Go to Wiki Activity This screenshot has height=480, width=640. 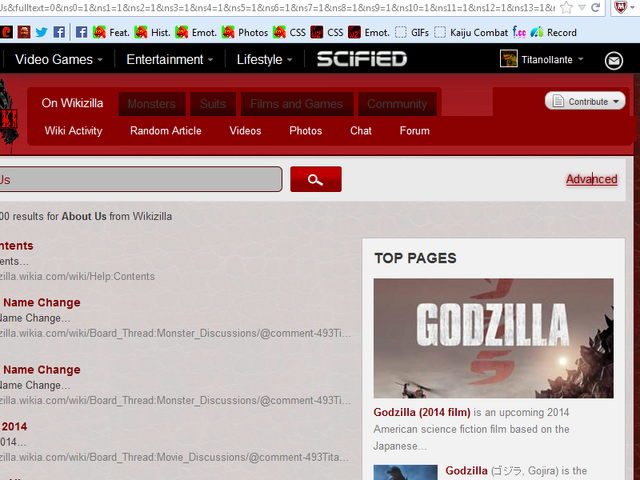(73, 131)
